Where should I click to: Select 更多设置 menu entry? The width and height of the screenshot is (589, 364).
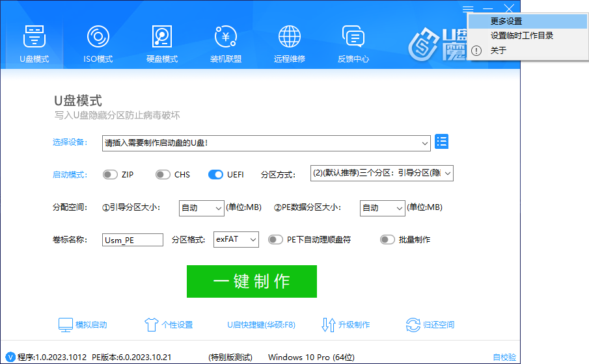528,21
